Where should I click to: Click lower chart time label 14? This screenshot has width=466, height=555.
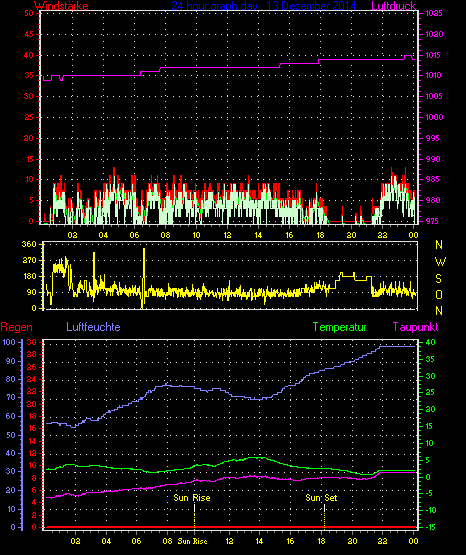pyautogui.click(x=259, y=541)
